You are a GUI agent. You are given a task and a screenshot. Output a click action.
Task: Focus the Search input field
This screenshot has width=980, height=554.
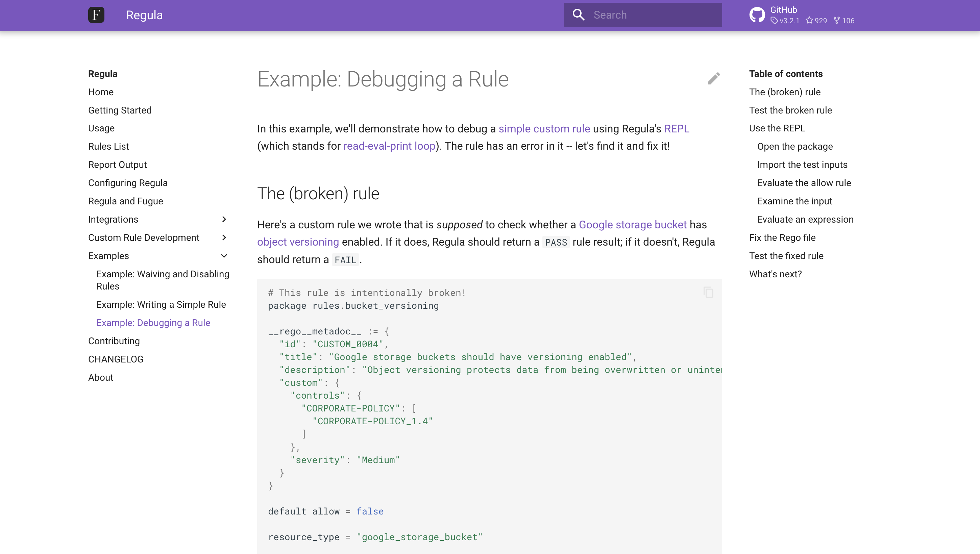[x=643, y=15]
